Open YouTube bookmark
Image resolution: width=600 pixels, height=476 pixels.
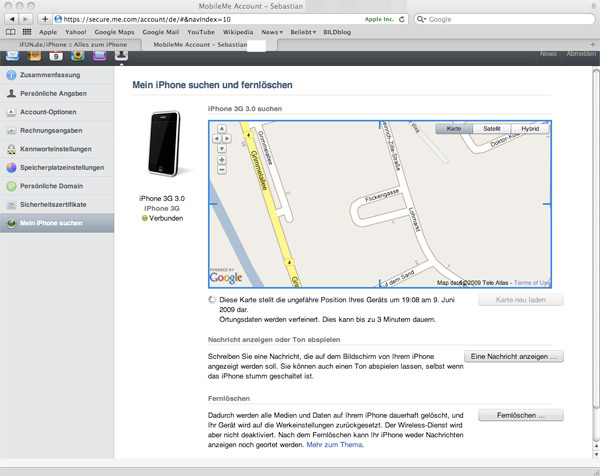click(201, 32)
